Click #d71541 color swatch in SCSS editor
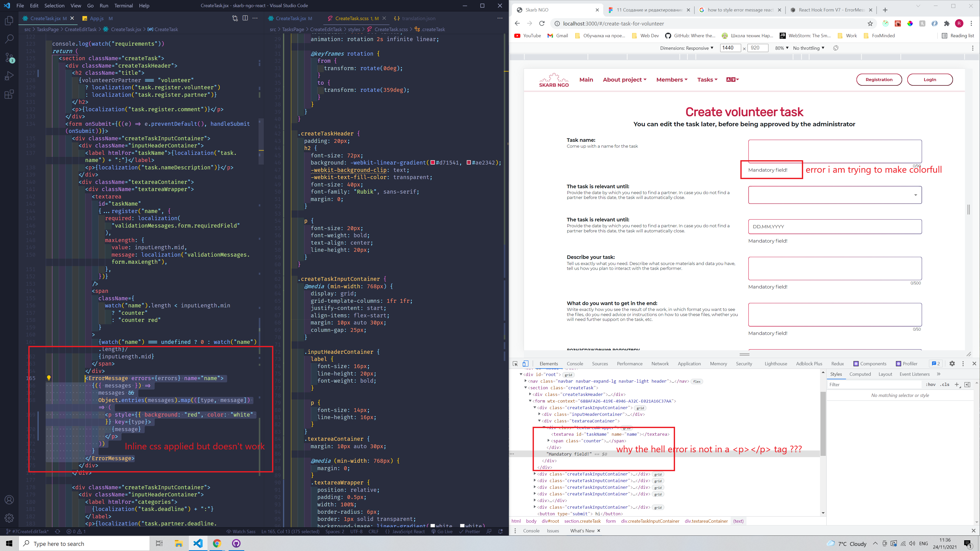The width and height of the screenshot is (980, 551). tap(433, 163)
